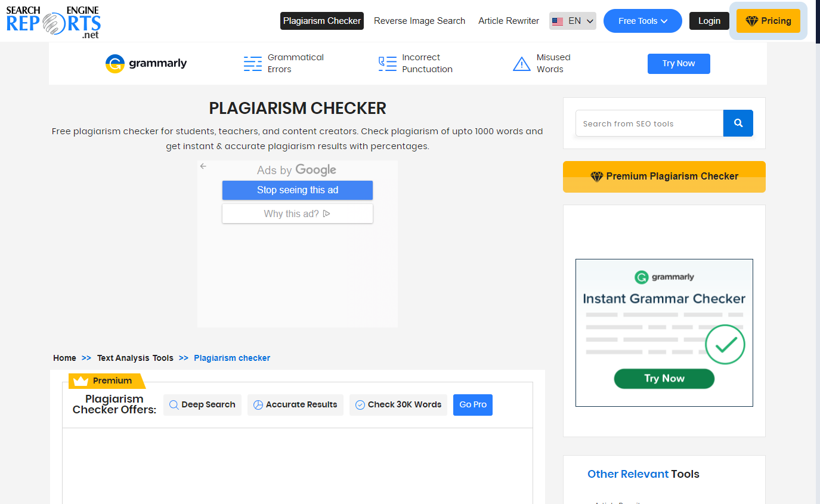Click Try Now in top Grammarly banner
This screenshot has width=820, height=504.
[679, 64]
